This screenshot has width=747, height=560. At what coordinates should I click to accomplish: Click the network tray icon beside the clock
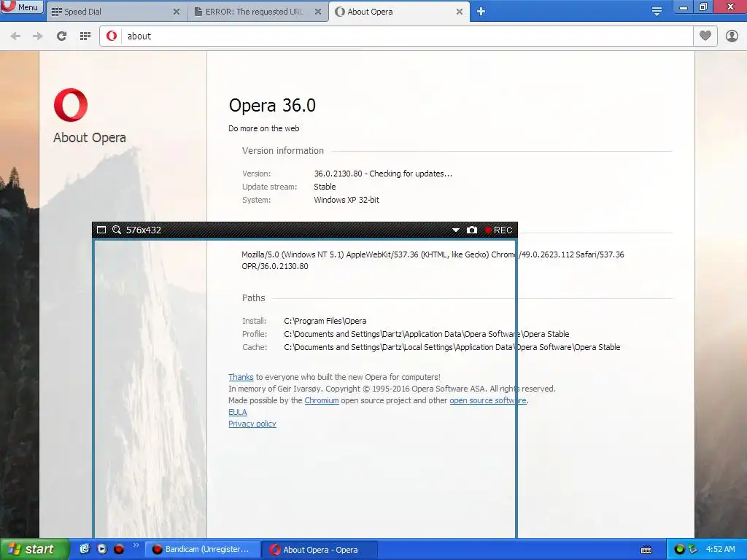click(x=693, y=550)
